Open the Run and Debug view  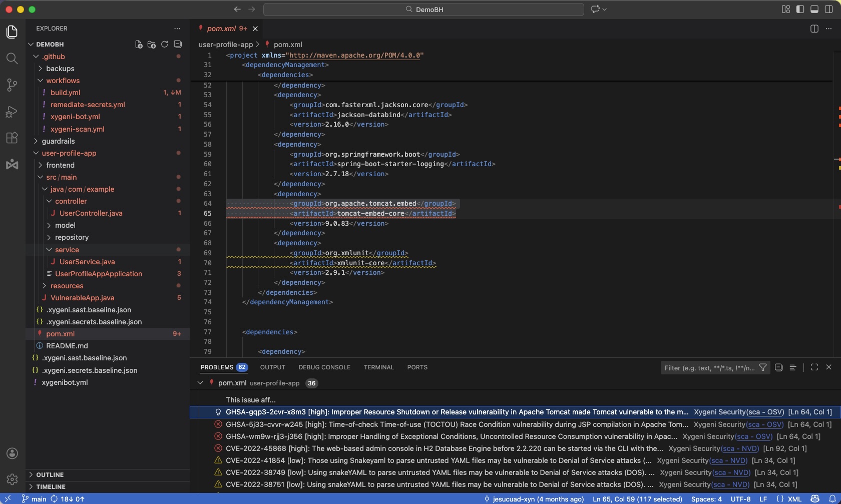coord(12,112)
